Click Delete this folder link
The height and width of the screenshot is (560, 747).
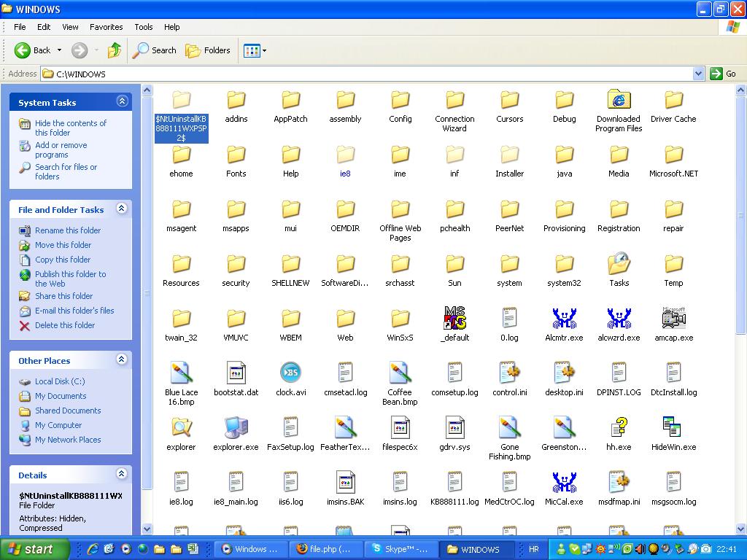point(65,325)
